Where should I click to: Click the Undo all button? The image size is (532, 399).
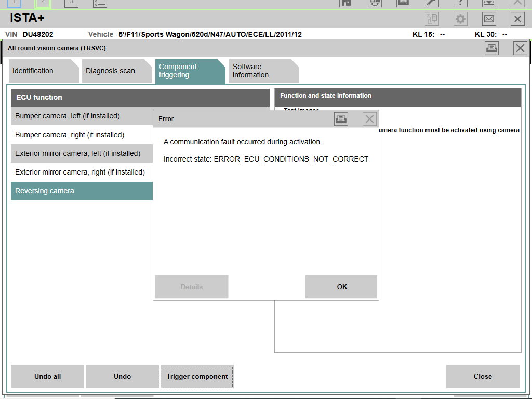[x=47, y=376]
